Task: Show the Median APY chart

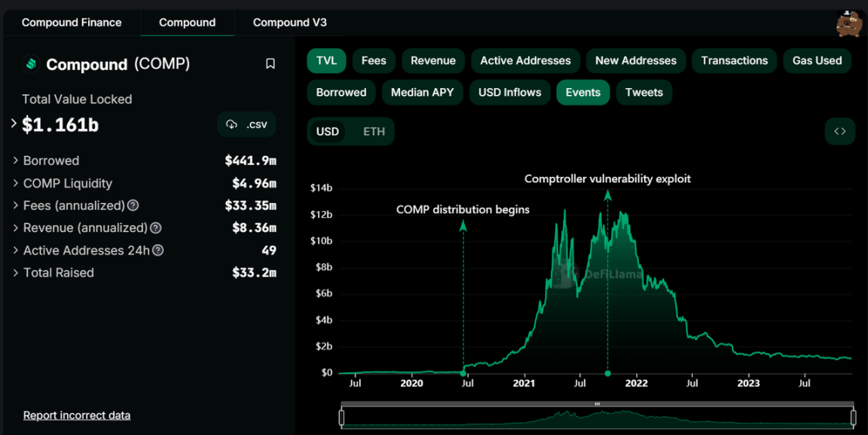Action: pos(422,92)
